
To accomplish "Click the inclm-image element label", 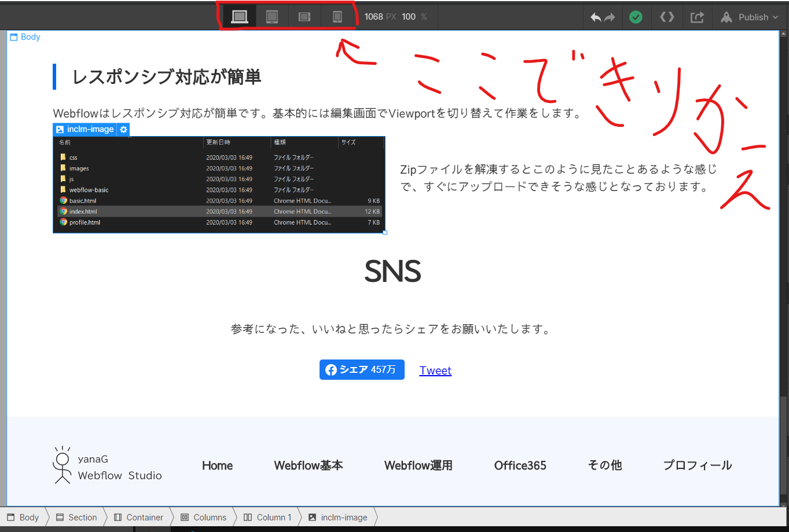I will coord(85,129).
